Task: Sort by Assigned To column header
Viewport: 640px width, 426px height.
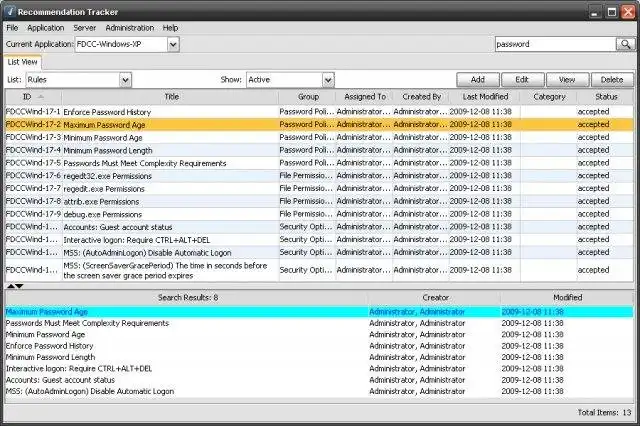Action: pyautogui.click(x=364, y=97)
